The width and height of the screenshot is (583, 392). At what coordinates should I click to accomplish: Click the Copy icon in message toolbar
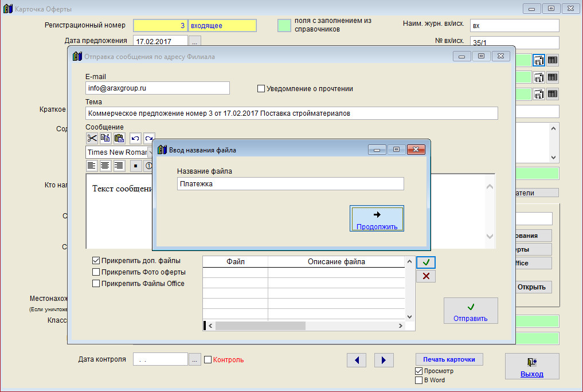[x=105, y=138]
